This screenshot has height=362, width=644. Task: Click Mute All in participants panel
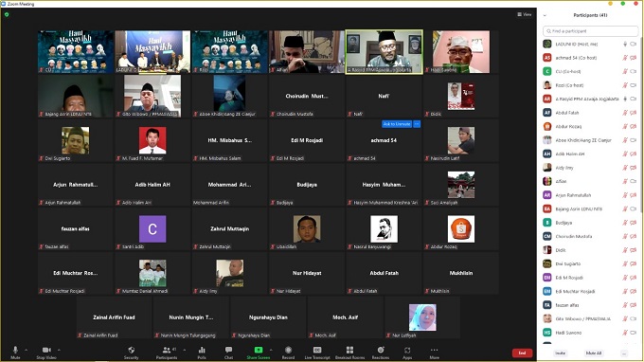pyautogui.click(x=594, y=353)
